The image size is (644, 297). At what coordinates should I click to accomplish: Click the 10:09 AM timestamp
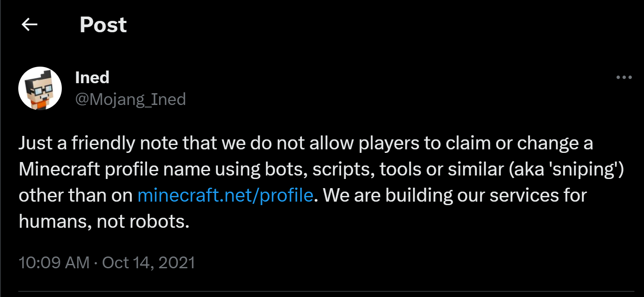click(54, 263)
